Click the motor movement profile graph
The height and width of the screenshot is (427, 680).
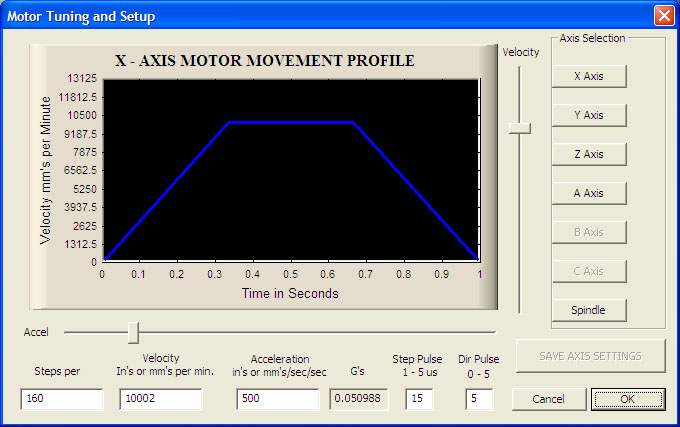point(291,170)
